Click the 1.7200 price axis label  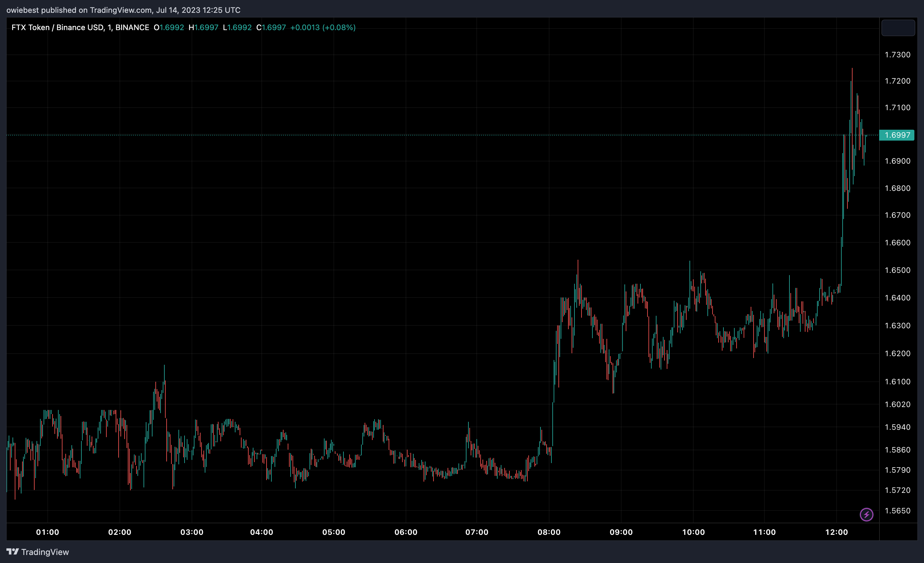[897, 81]
